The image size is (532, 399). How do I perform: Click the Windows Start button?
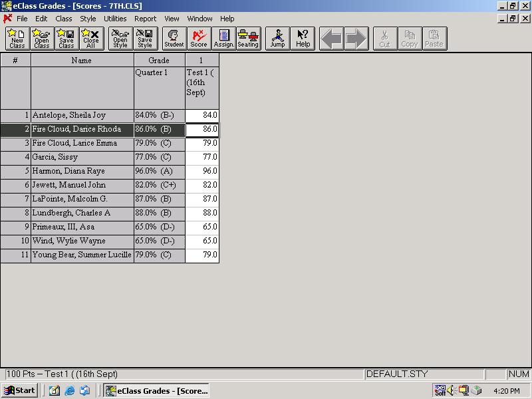[x=19, y=390]
